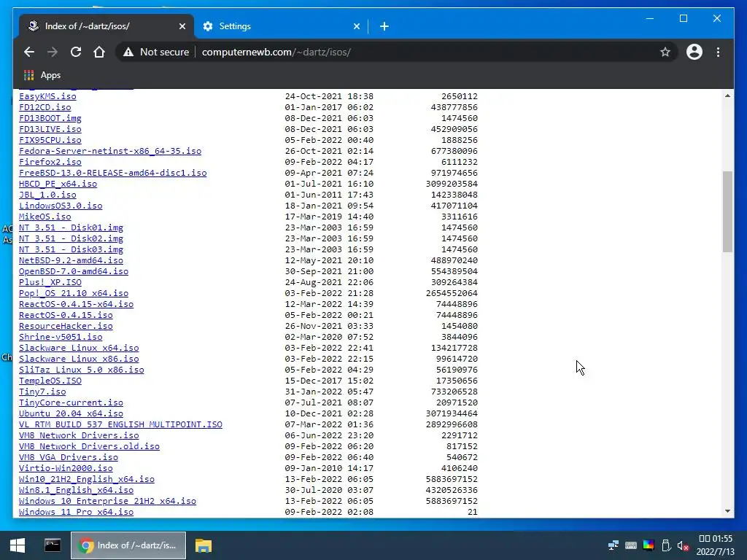Open the Plus!_XP.ISO link
The height and width of the screenshot is (560, 747).
50,282
